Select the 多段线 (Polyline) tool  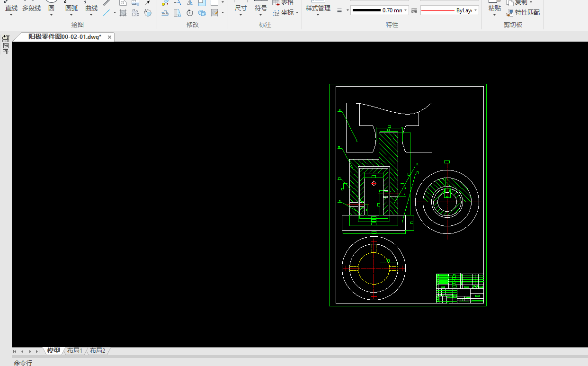tap(32, 8)
